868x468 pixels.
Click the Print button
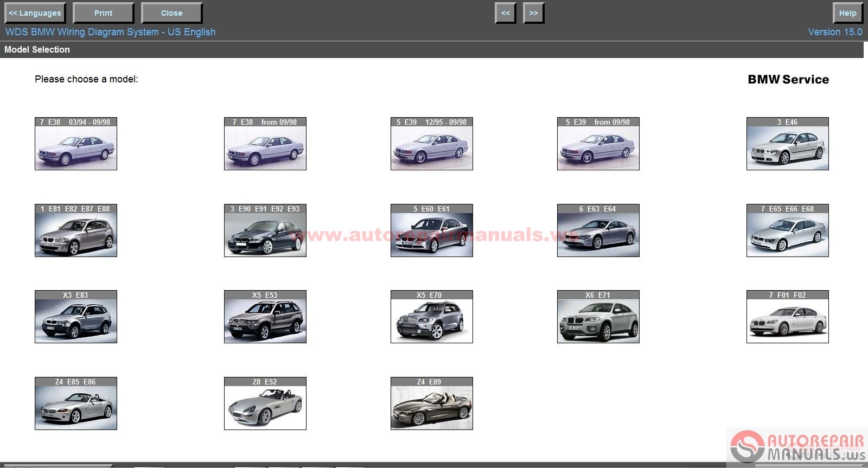point(103,13)
